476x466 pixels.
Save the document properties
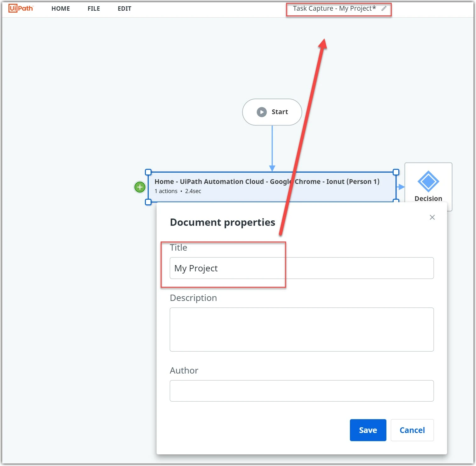coord(368,430)
